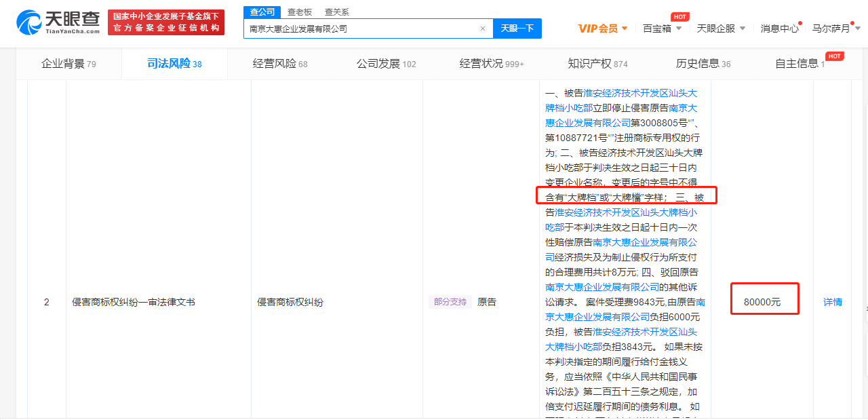Expand the 百宝箱 dropdown menu
The height and width of the screenshot is (420, 868).
click(x=662, y=28)
